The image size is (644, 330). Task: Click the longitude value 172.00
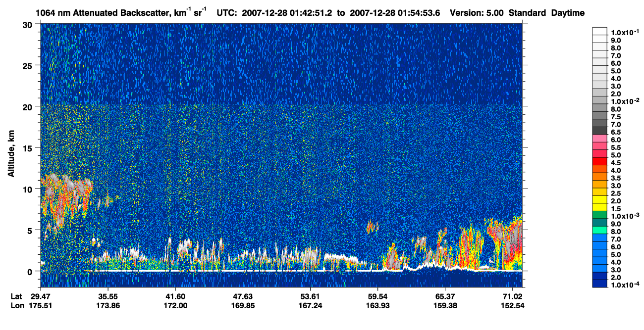pos(175,305)
